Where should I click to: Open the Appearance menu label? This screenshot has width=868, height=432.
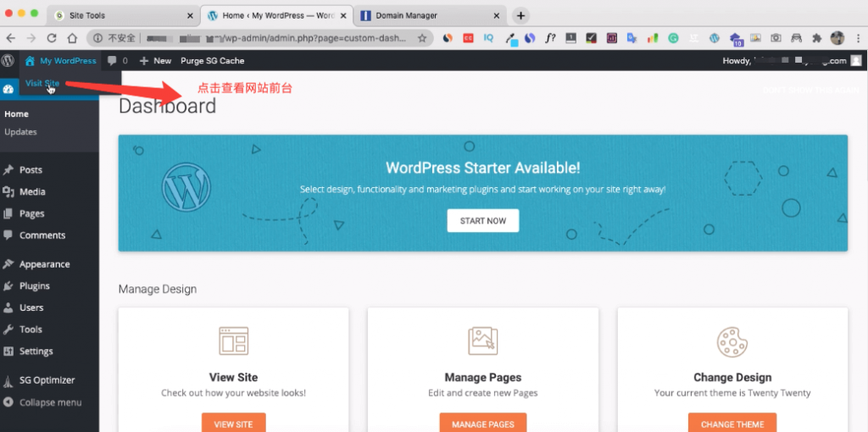pos(44,264)
